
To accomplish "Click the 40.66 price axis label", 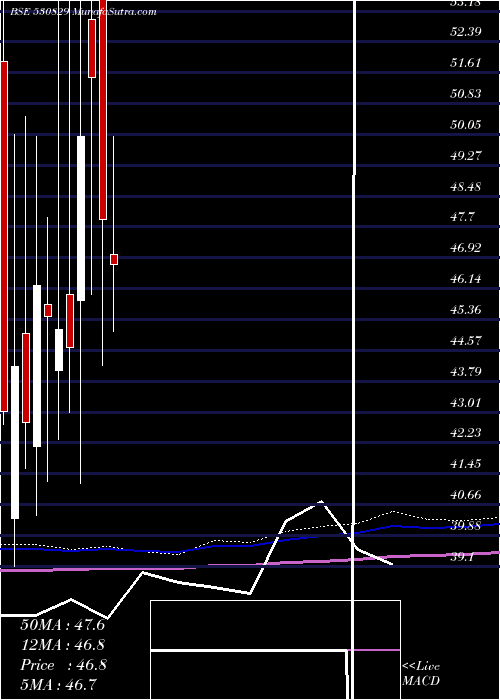I will click(x=465, y=495).
